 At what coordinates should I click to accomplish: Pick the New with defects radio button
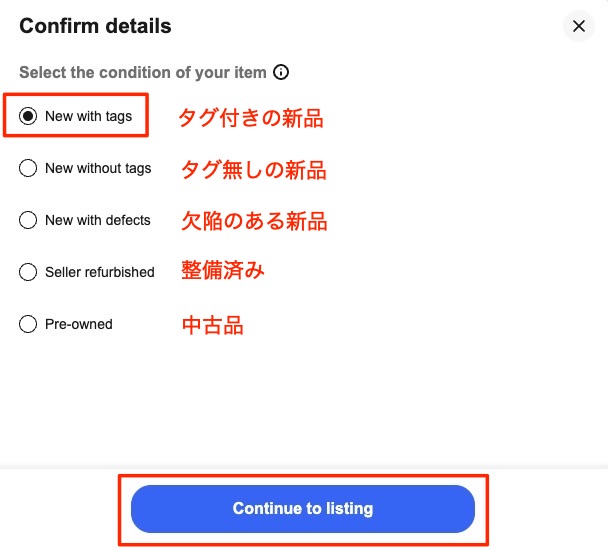[28, 220]
